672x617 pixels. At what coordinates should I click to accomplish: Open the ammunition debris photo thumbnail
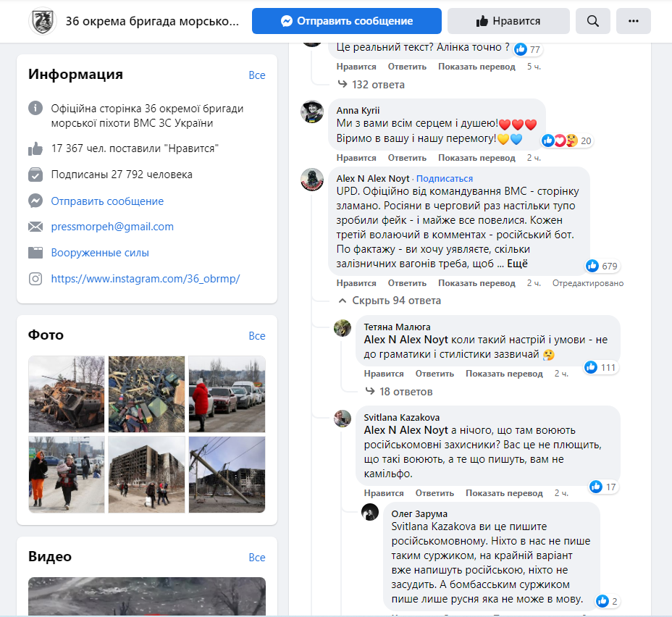pyautogui.click(x=146, y=394)
